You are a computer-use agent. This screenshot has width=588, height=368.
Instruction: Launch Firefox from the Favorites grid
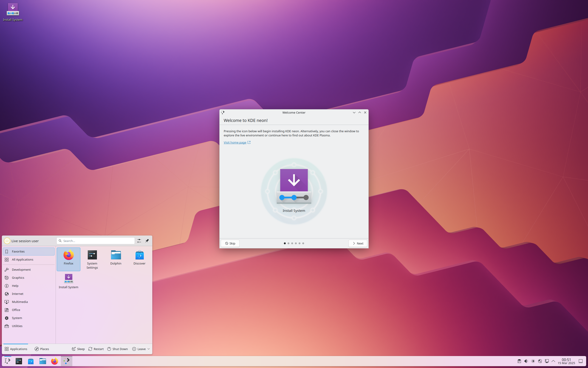(68, 259)
